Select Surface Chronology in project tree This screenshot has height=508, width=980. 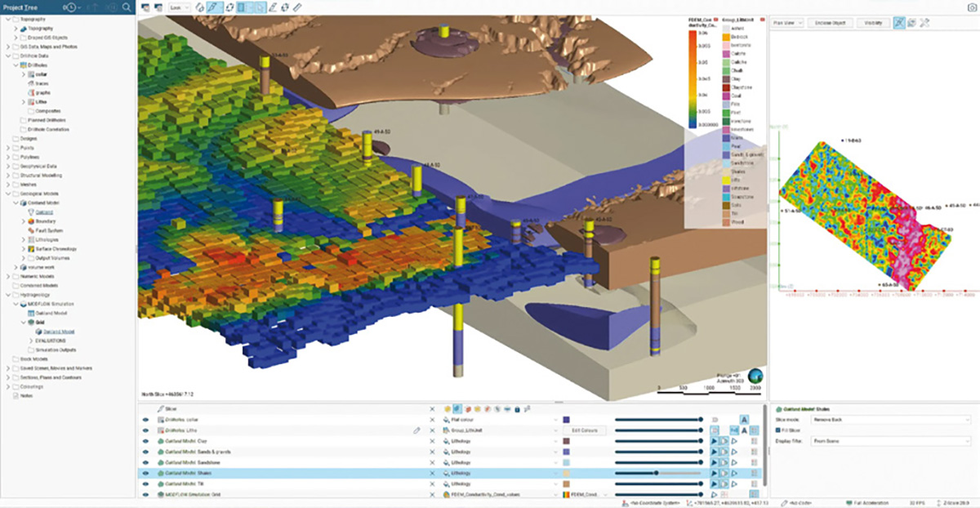click(x=58, y=248)
